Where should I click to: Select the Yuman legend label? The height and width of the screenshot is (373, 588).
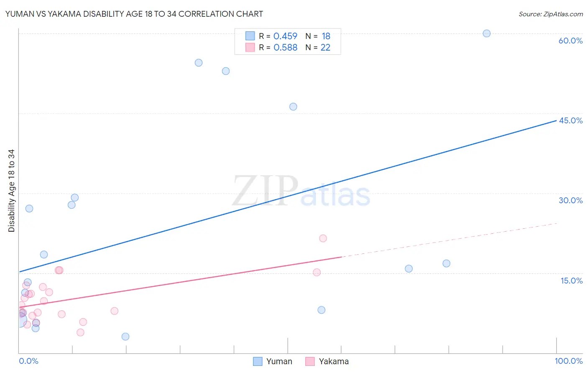(279, 361)
